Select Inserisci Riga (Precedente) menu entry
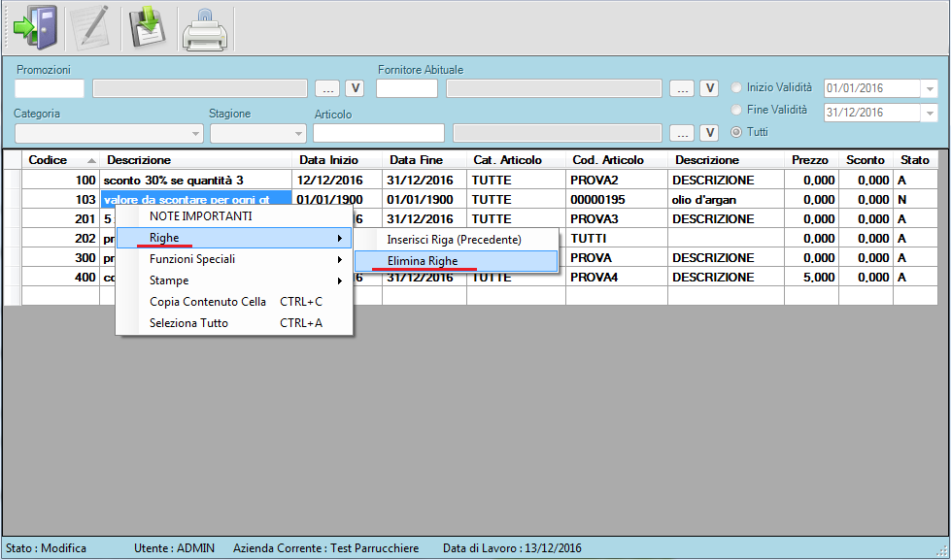This screenshot has height=560, width=951. tap(454, 239)
